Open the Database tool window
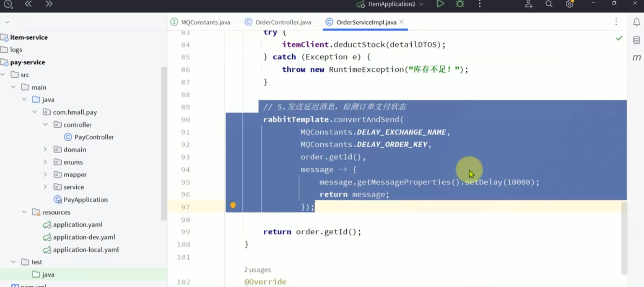Image resolution: width=644 pixels, height=287 pixels. coord(637,40)
